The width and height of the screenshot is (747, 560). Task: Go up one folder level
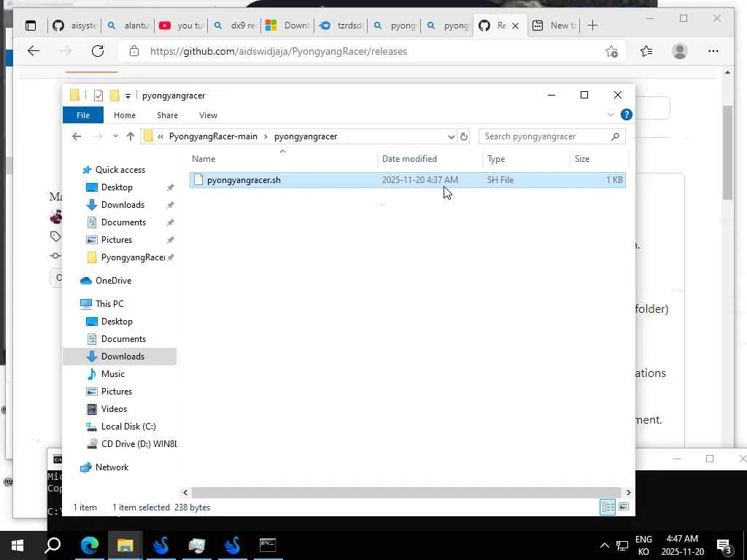131,136
